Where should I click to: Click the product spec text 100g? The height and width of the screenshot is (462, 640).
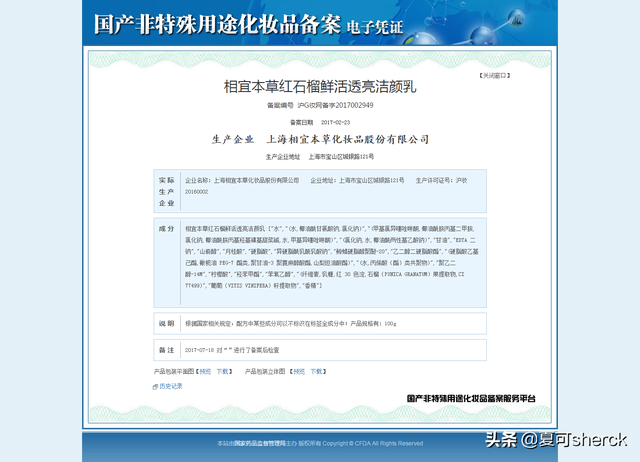point(390,324)
